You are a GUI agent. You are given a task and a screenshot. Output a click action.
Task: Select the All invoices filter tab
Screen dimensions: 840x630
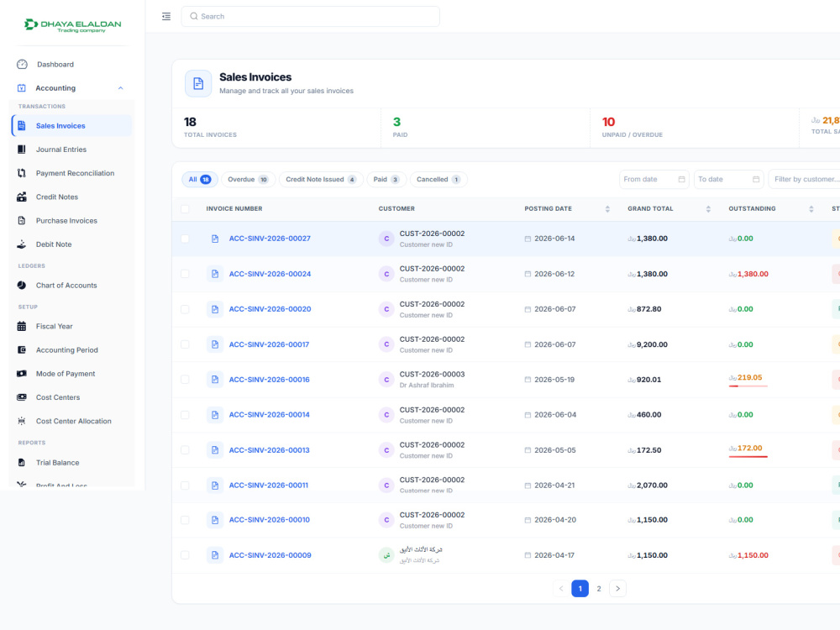point(200,180)
